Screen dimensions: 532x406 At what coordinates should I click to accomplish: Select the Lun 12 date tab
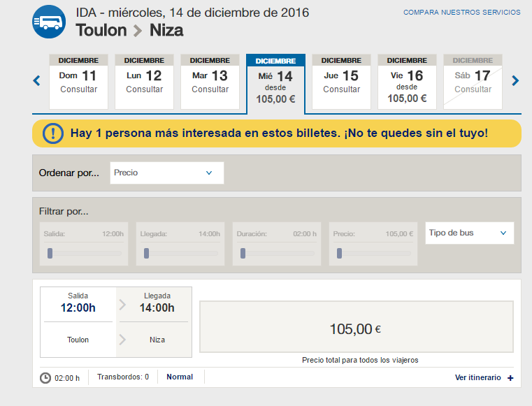(x=145, y=82)
